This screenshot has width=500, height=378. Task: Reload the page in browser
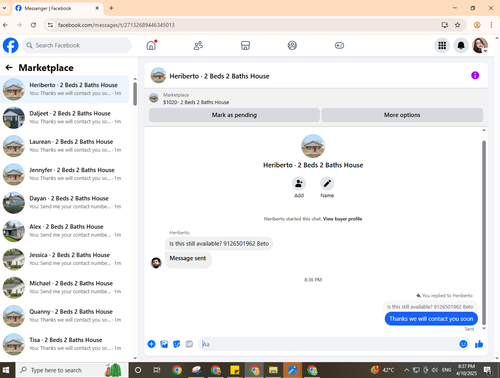[x=33, y=25]
